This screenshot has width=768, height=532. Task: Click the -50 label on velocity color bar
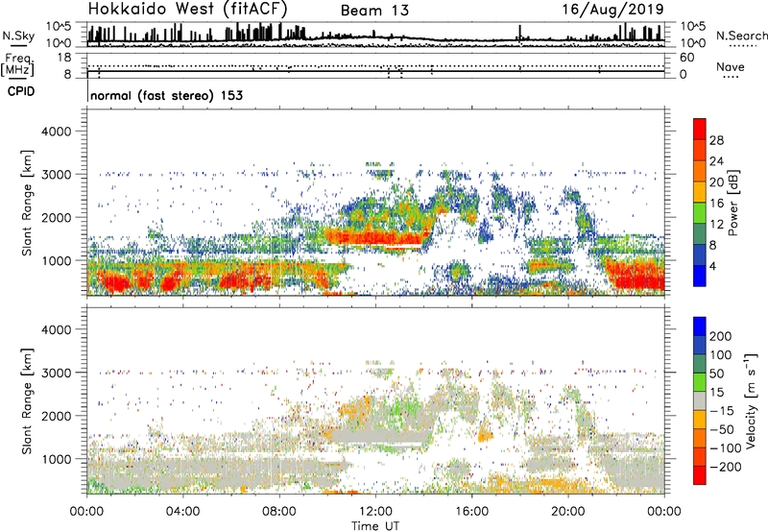tap(722, 429)
